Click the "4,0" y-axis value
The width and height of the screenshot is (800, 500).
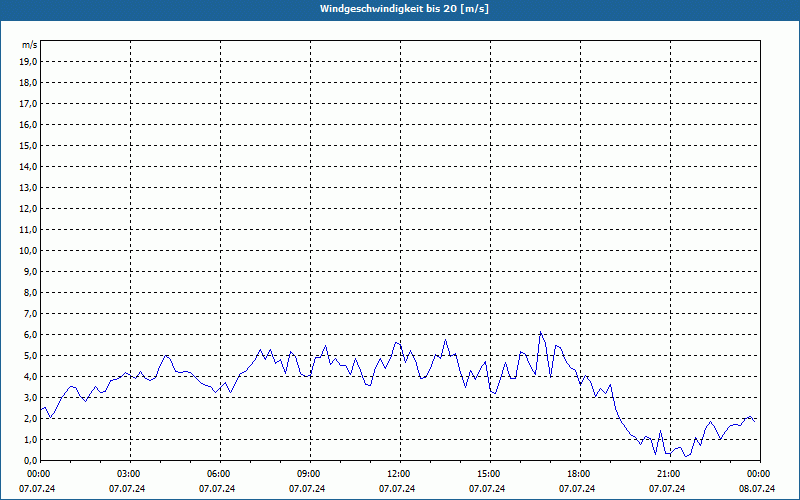coord(31,377)
